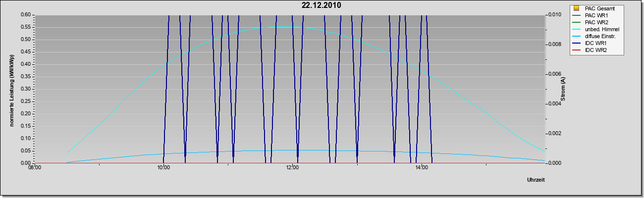Click the 0.60 left axis value
This screenshot has height=198, width=644.
pos(26,14)
